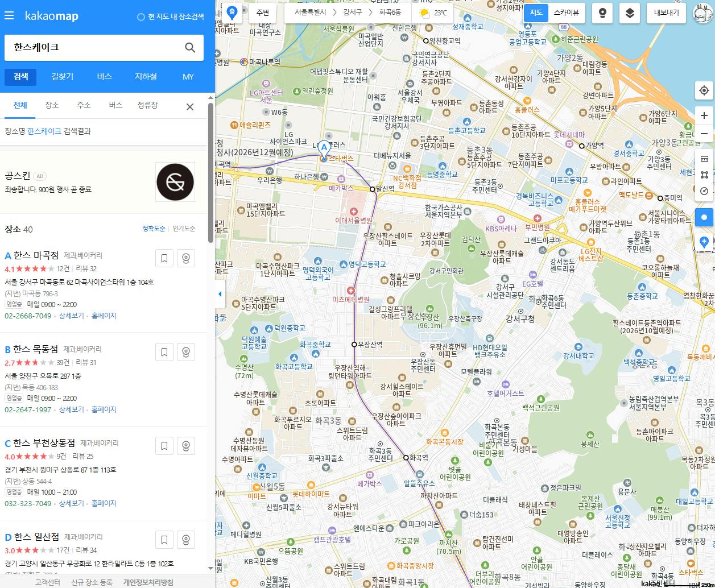Click the add-place pin with plus
This screenshot has height=588, width=715.
(704, 242)
